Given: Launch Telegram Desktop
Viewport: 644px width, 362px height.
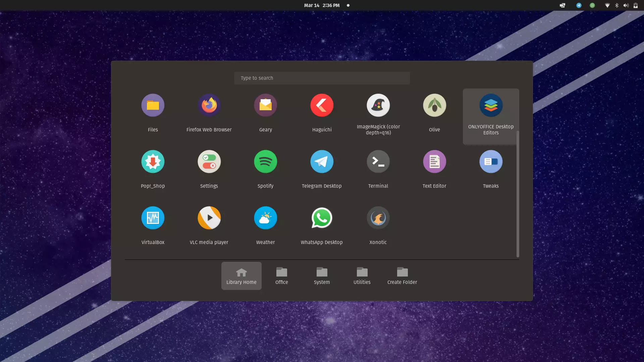Looking at the screenshot, I should 322,162.
